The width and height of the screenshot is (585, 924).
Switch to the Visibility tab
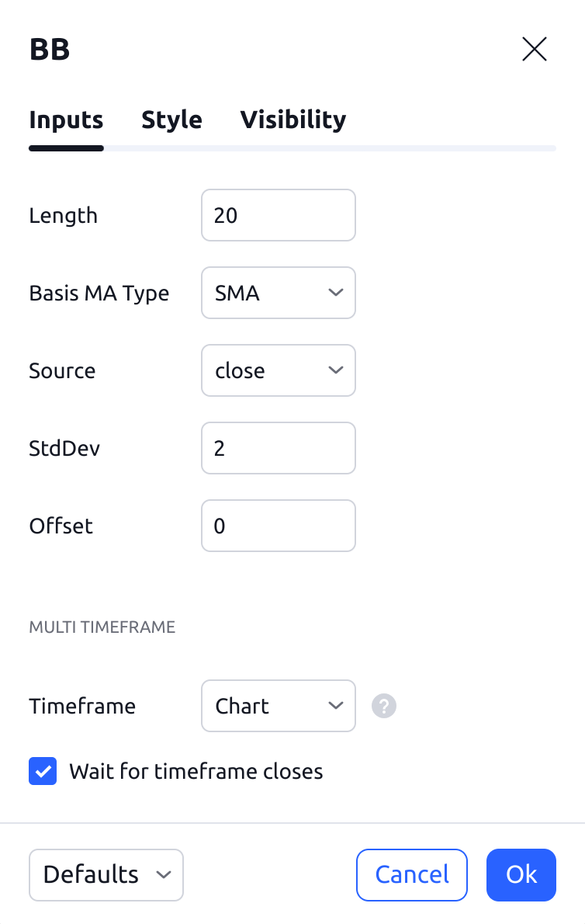[292, 120]
